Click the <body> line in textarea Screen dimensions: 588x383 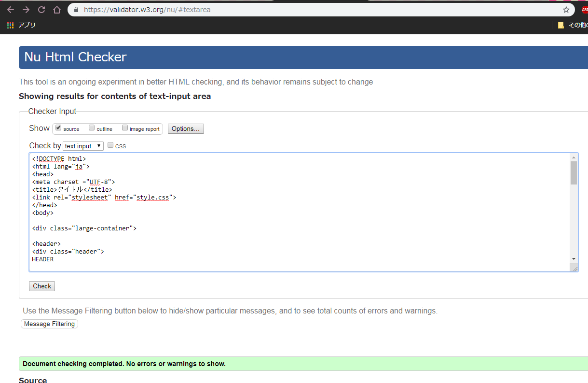(x=43, y=213)
